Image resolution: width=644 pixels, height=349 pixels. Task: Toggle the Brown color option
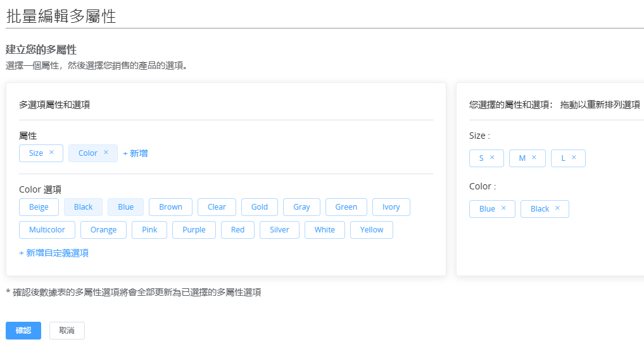(x=170, y=207)
